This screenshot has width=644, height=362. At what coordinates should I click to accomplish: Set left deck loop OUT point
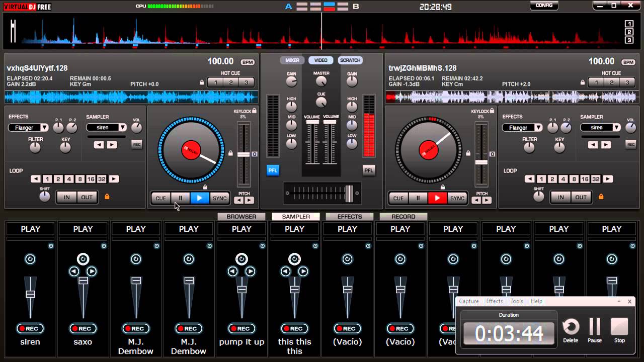point(87,197)
